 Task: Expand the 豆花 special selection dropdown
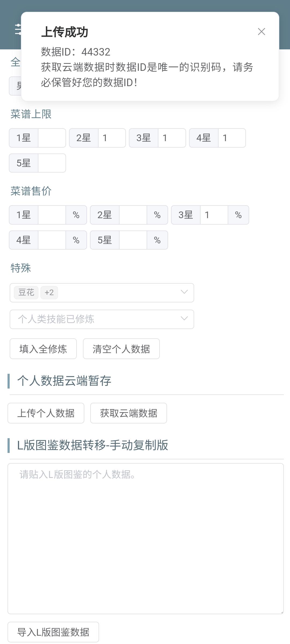[184, 292]
